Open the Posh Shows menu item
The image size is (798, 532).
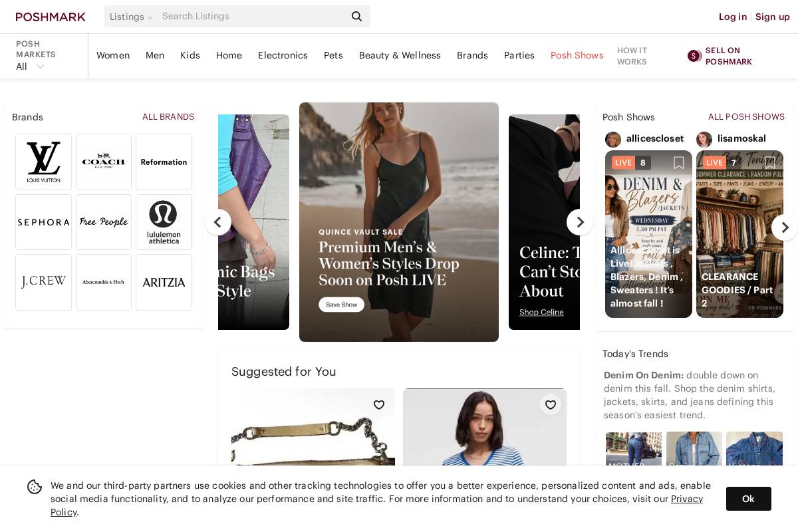click(577, 55)
